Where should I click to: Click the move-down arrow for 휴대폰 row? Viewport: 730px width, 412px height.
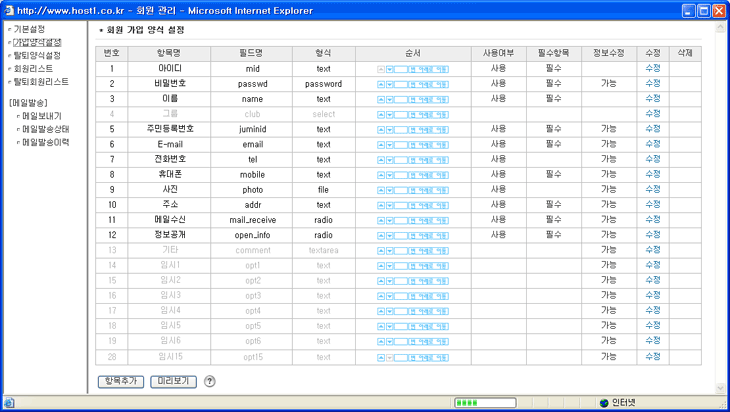(x=390, y=174)
